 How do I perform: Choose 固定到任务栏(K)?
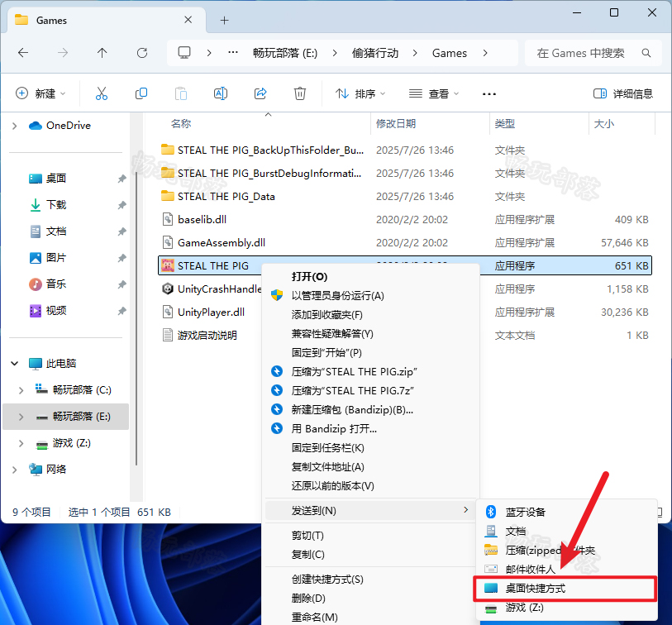[370, 448]
